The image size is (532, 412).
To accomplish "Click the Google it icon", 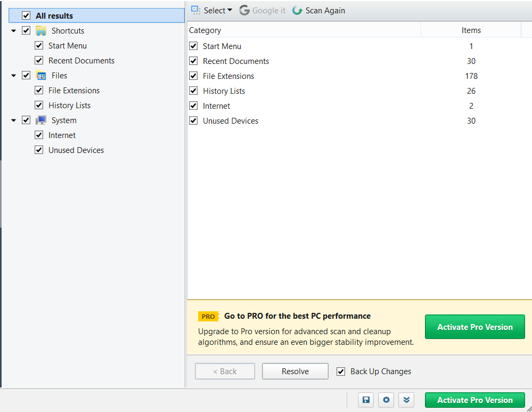I will pyautogui.click(x=244, y=11).
